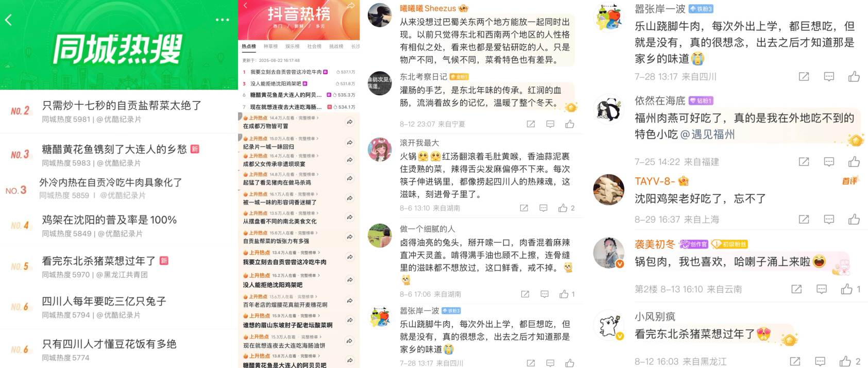868x368 pixels.
Task: Tap the share arrow atop 抖音热榜
Action: 351,6
